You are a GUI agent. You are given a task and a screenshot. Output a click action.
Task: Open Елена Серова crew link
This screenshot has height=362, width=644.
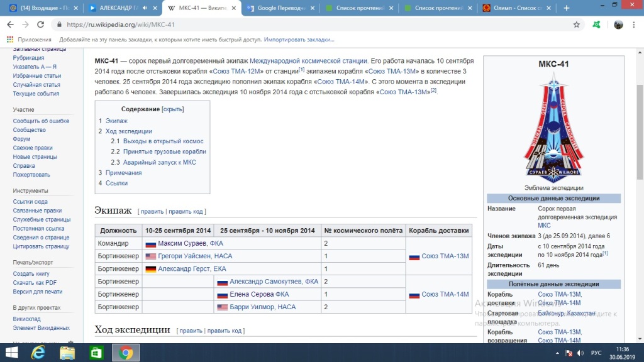pos(252,294)
